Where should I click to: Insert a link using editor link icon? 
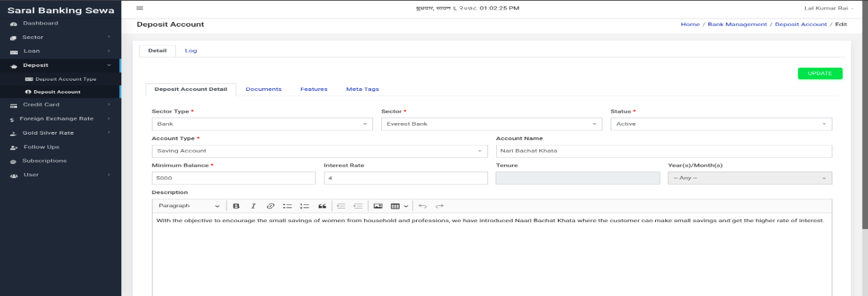[x=270, y=206]
